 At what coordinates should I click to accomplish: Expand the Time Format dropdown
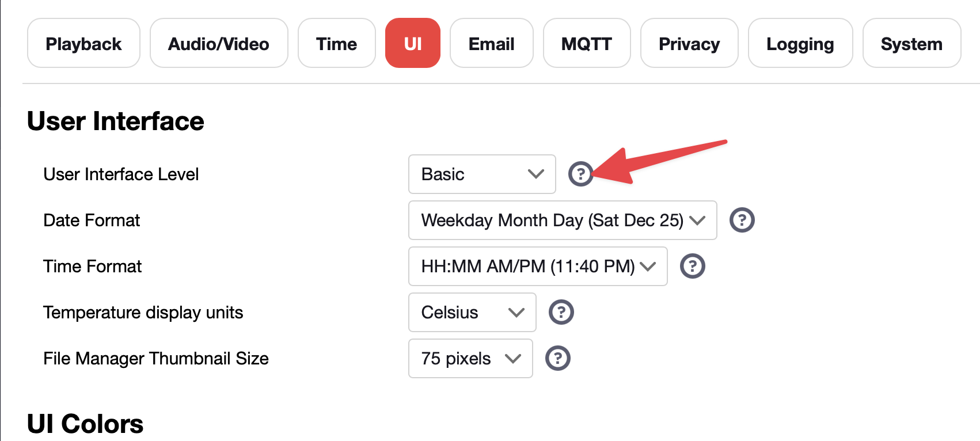click(x=538, y=266)
